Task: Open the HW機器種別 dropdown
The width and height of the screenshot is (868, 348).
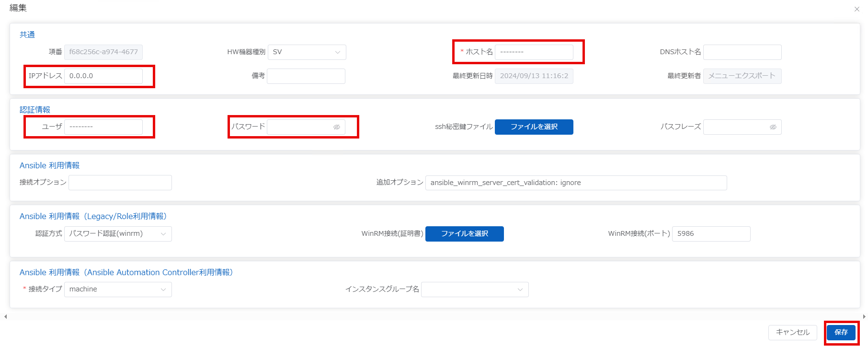Action: tap(307, 52)
